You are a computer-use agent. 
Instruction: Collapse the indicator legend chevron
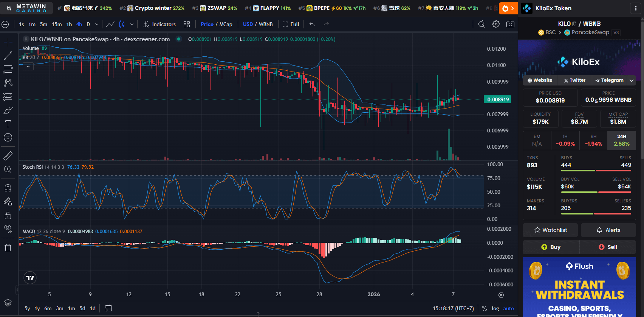pyautogui.click(x=28, y=66)
